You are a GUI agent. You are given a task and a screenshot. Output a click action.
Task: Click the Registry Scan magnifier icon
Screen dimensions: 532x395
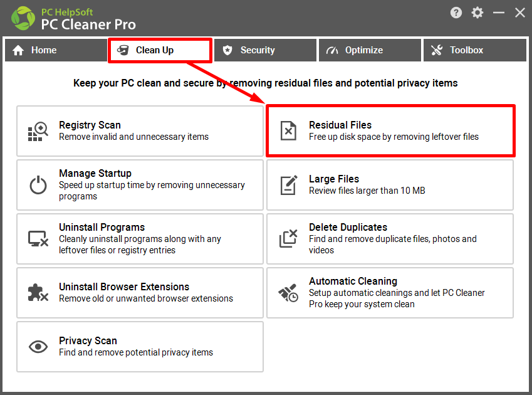[38, 131]
